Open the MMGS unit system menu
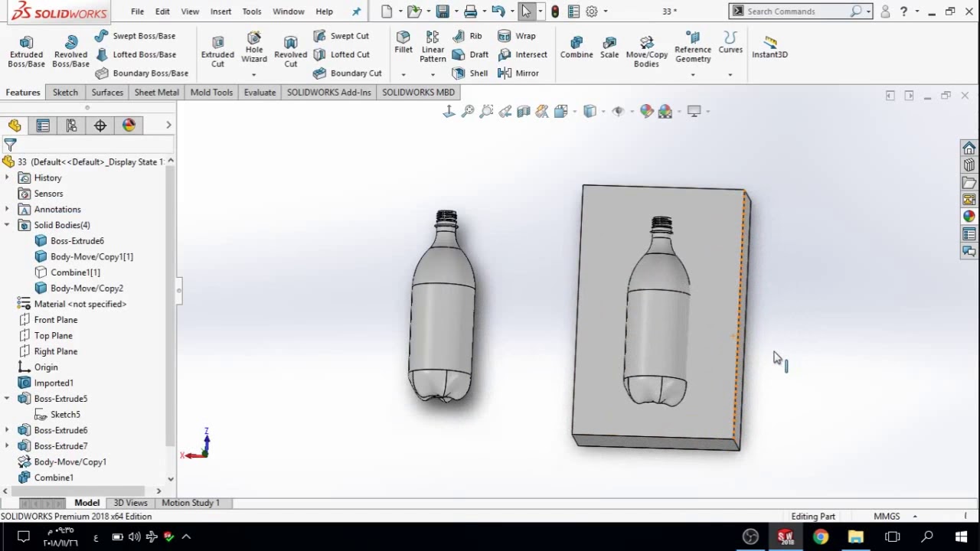The width and height of the screenshot is (980, 551). 895,517
